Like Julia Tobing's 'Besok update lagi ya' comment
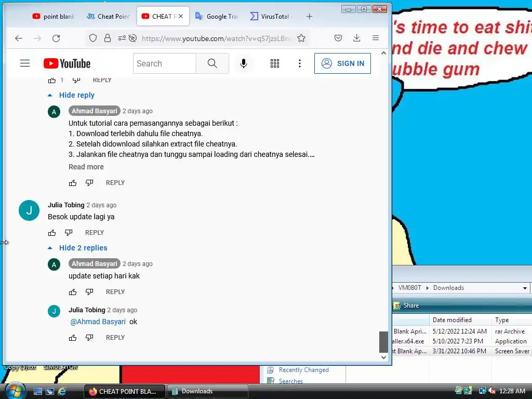 (52, 233)
